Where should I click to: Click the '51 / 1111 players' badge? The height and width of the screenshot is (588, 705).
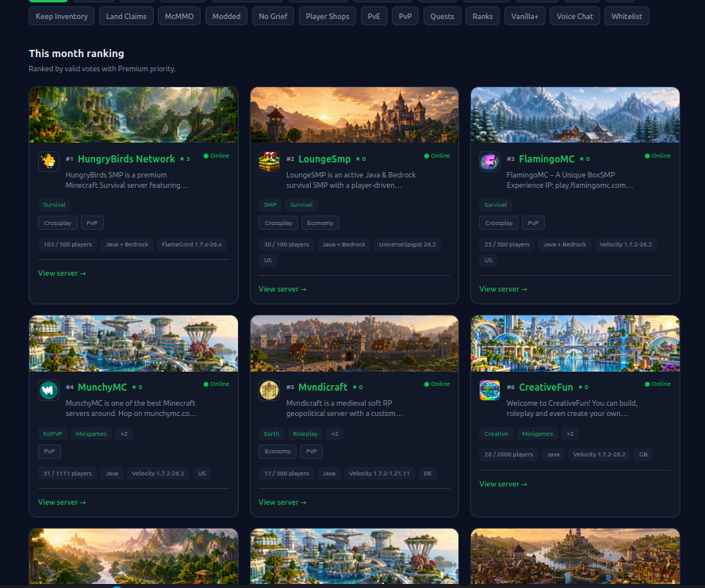[67, 473]
